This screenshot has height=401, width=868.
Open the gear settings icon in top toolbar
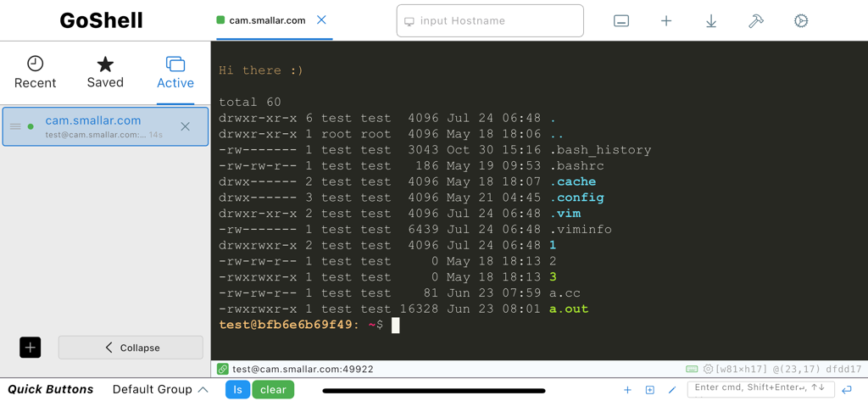800,21
